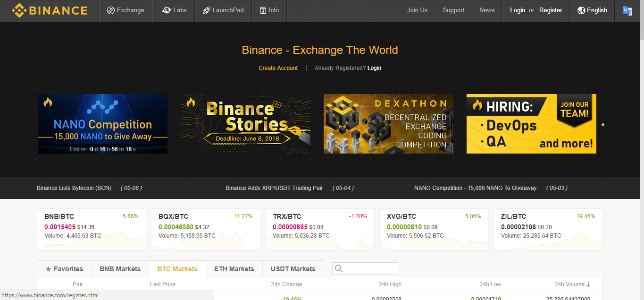This screenshot has width=644, height=300.
Task: Switch to the ETH Markets tab
Action: point(234,269)
